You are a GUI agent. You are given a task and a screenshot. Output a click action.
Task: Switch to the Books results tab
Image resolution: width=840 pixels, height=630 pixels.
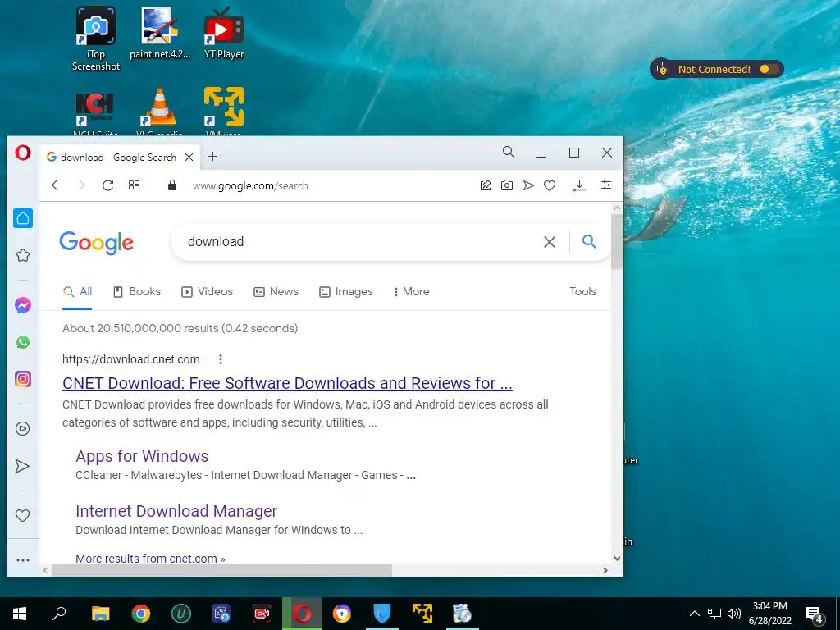[137, 291]
